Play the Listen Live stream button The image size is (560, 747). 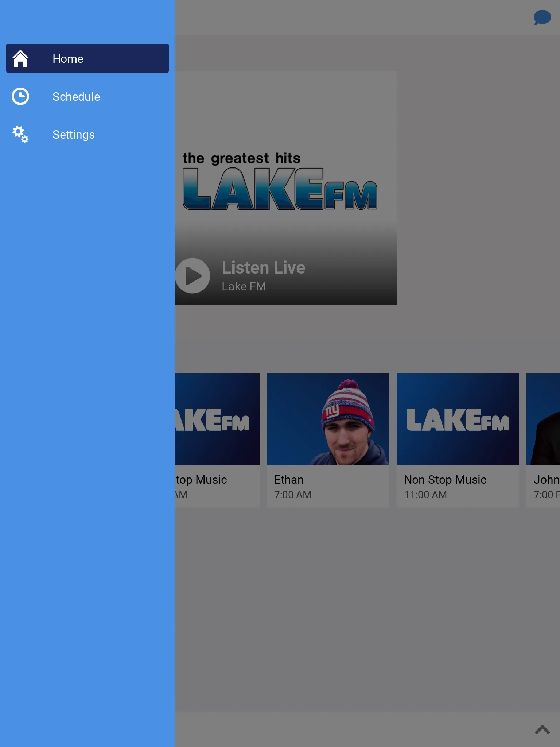click(192, 276)
